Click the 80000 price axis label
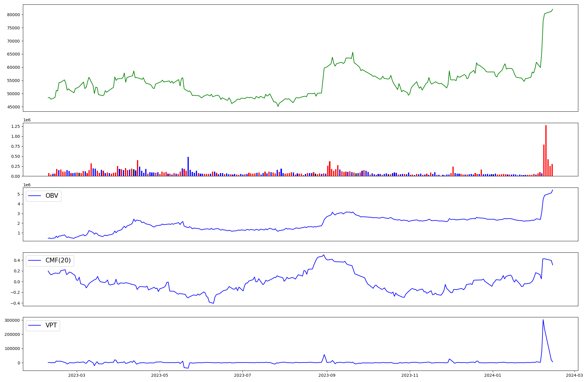 (x=14, y=15)
